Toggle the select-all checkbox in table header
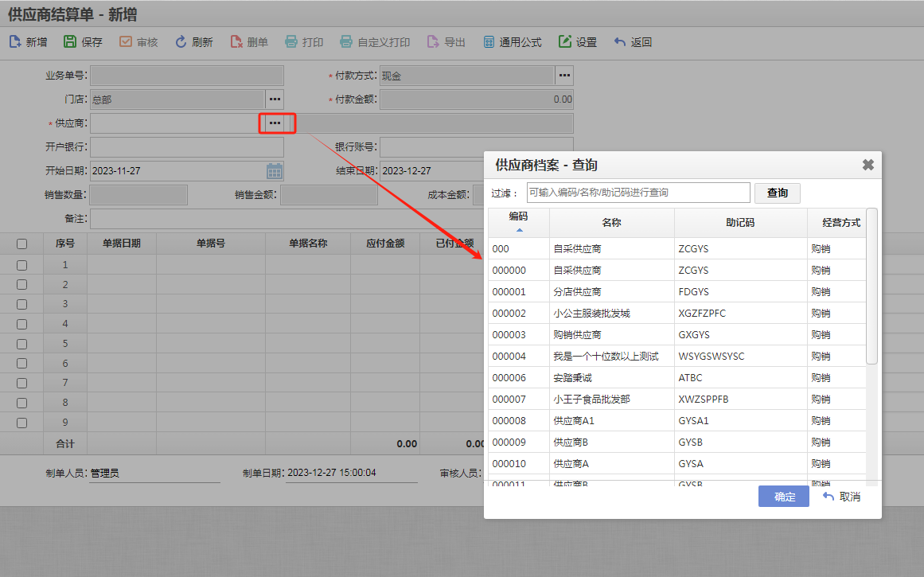 21,244
